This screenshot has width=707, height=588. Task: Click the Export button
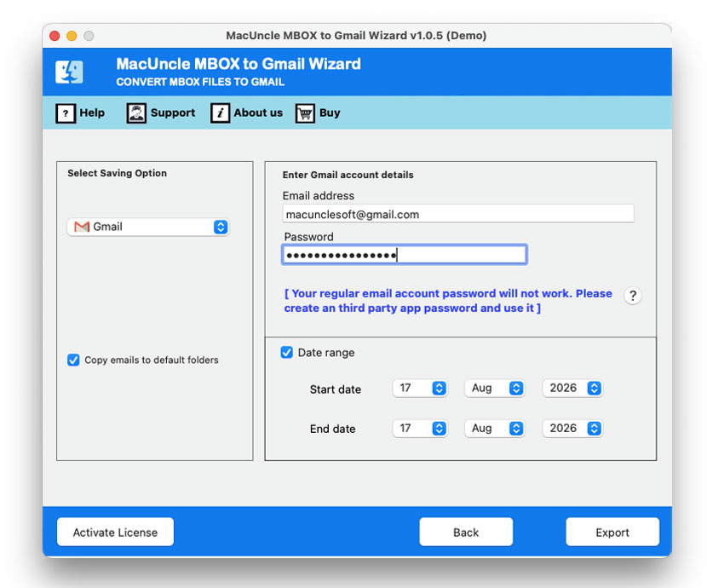(612, 532)
